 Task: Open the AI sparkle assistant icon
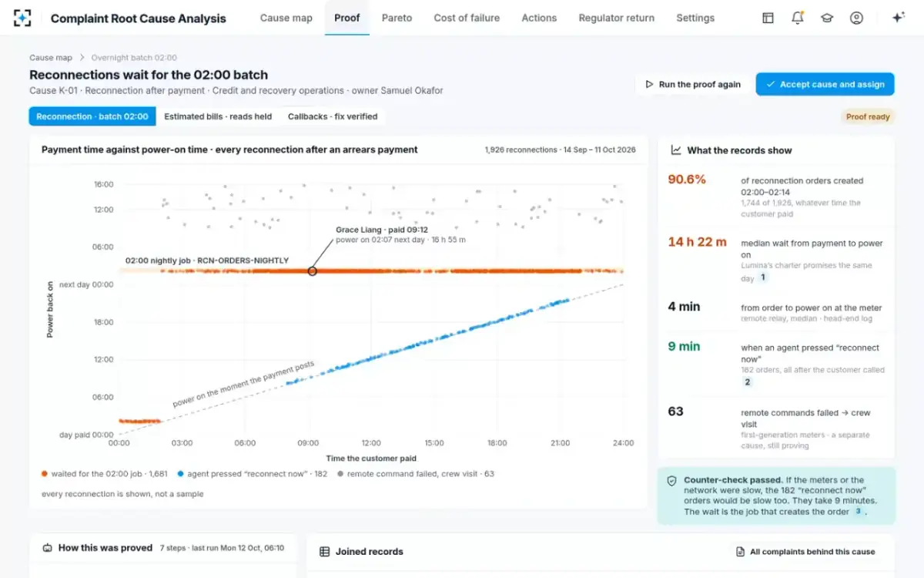point(898,18)
